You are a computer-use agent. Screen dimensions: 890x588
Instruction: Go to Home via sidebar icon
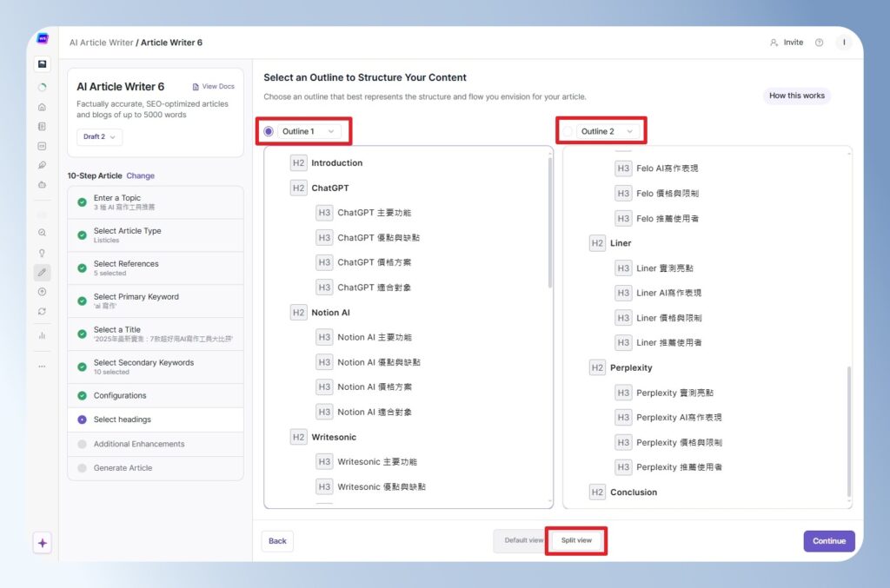click(x=42, y=107)
